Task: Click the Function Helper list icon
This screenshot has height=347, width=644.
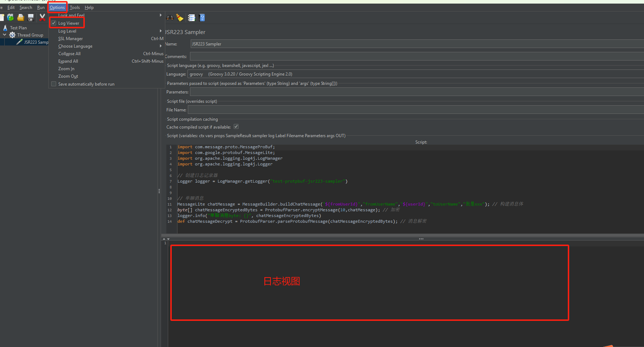Action: pos(192,18)
